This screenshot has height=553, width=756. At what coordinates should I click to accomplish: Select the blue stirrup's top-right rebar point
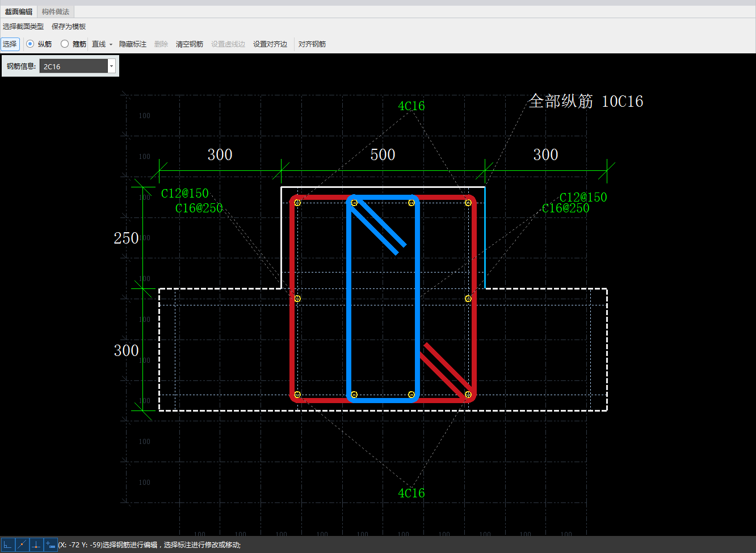click(x=411, y=203)
